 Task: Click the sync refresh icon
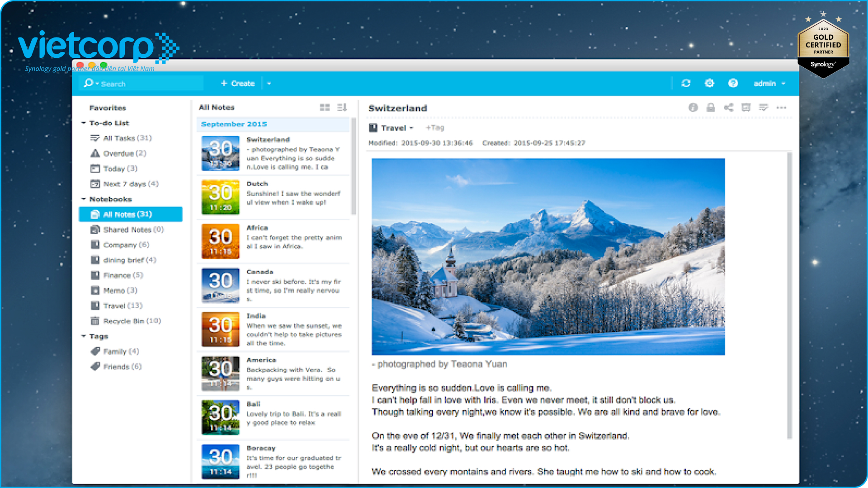point(686,83)
